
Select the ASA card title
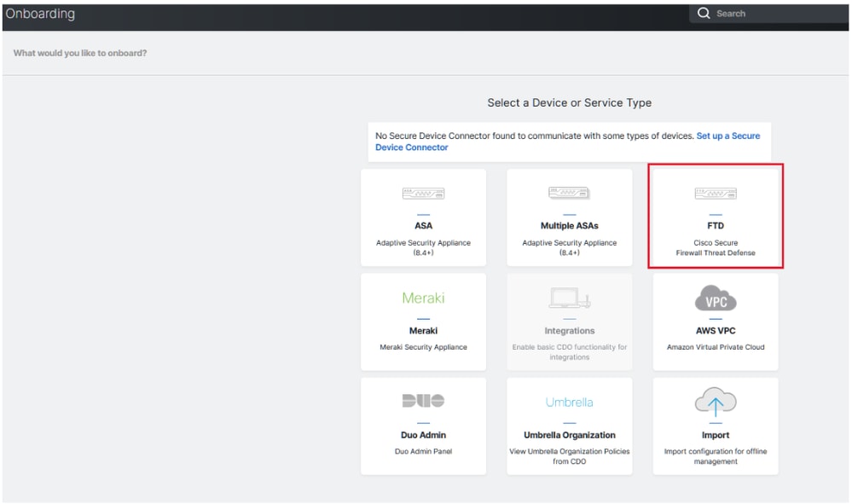pos(423,225)
